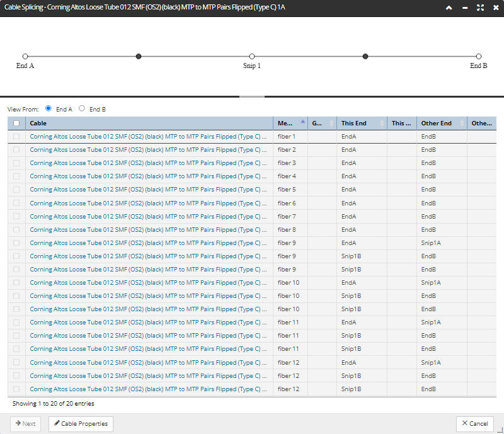Open the cable link in fiber 1 row

148,137
